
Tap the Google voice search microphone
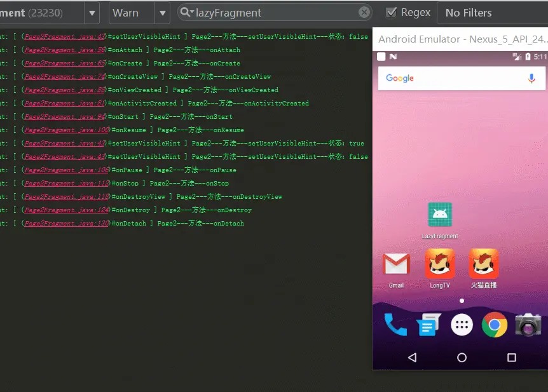(x=531, y=78)
